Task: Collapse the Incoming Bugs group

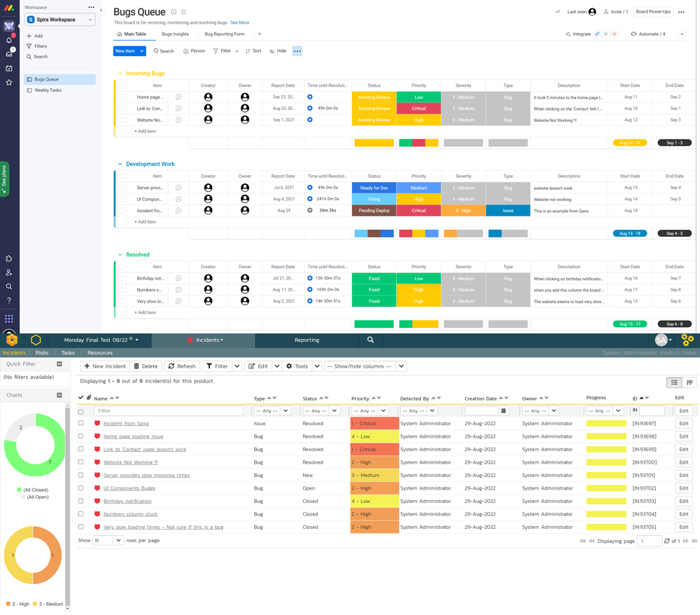Action: pyautogui.click(x=118, y=73)
